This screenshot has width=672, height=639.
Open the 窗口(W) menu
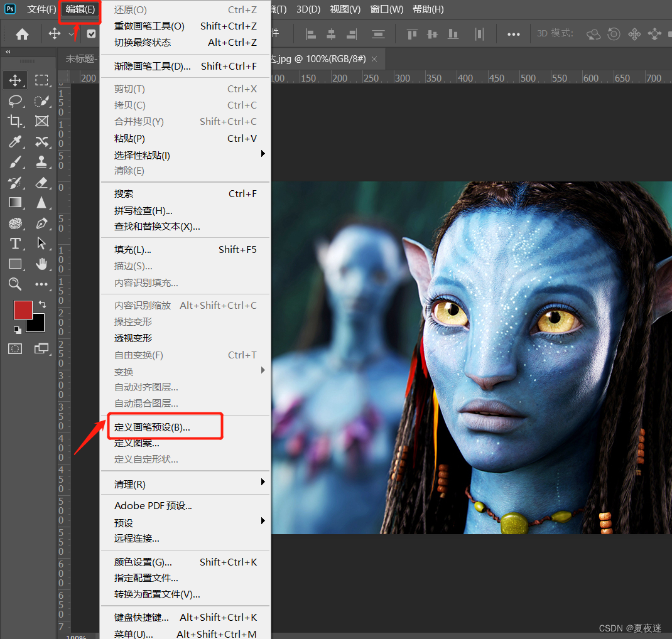click(387, 9)
